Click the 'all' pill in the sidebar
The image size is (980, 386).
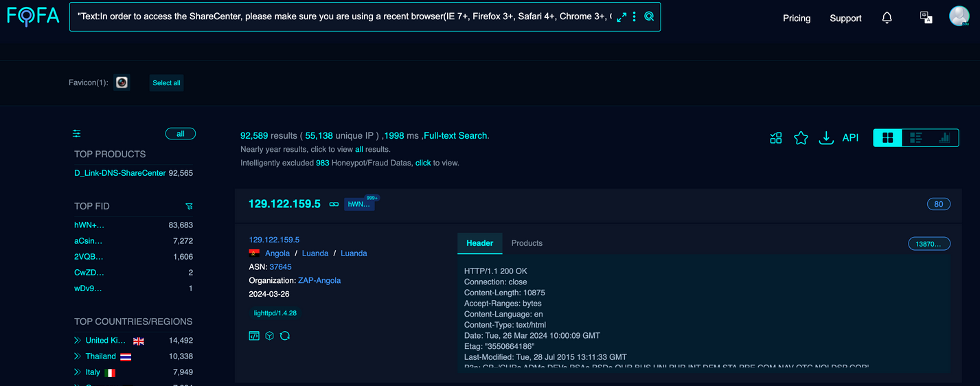tap(181, 134)
